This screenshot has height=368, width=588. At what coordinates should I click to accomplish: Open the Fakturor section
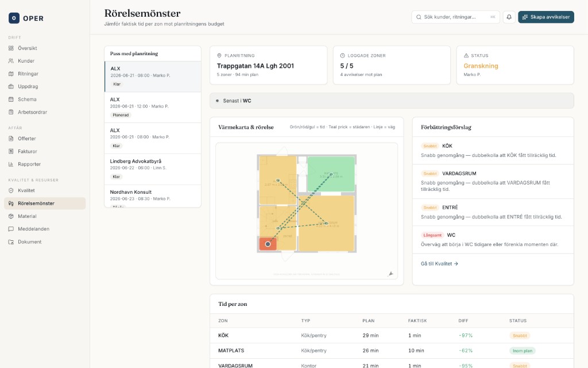point(45,151)
